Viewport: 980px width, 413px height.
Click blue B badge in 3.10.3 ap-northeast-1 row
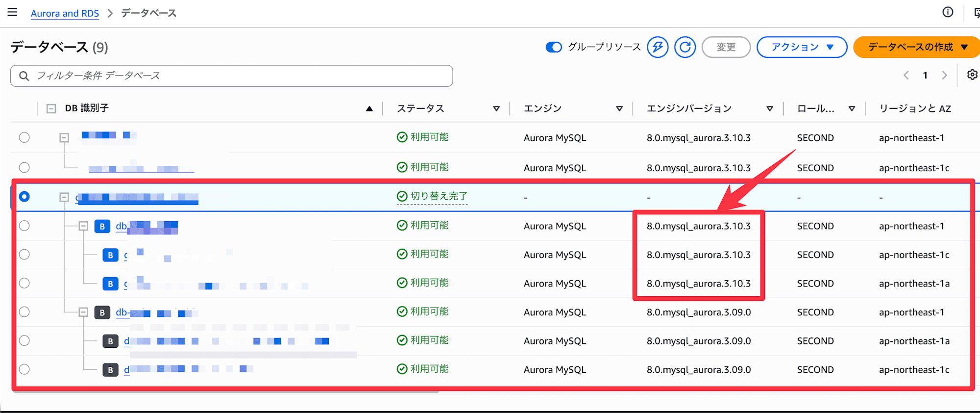pos(102,226)
